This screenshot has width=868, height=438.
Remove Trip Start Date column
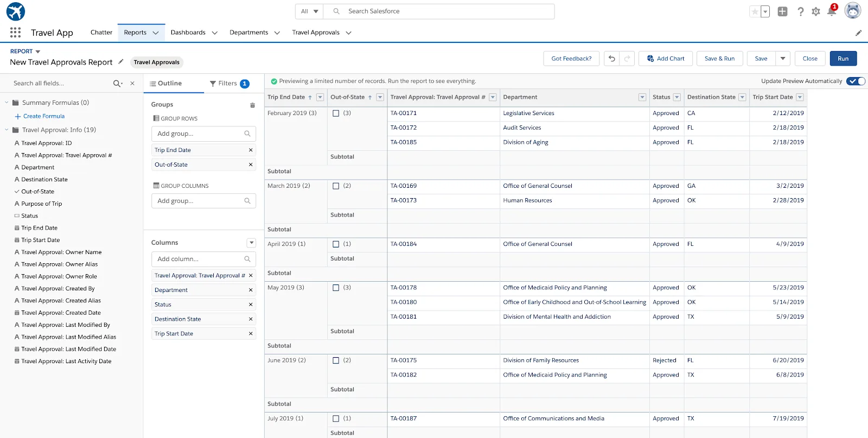tap(251, 334)
